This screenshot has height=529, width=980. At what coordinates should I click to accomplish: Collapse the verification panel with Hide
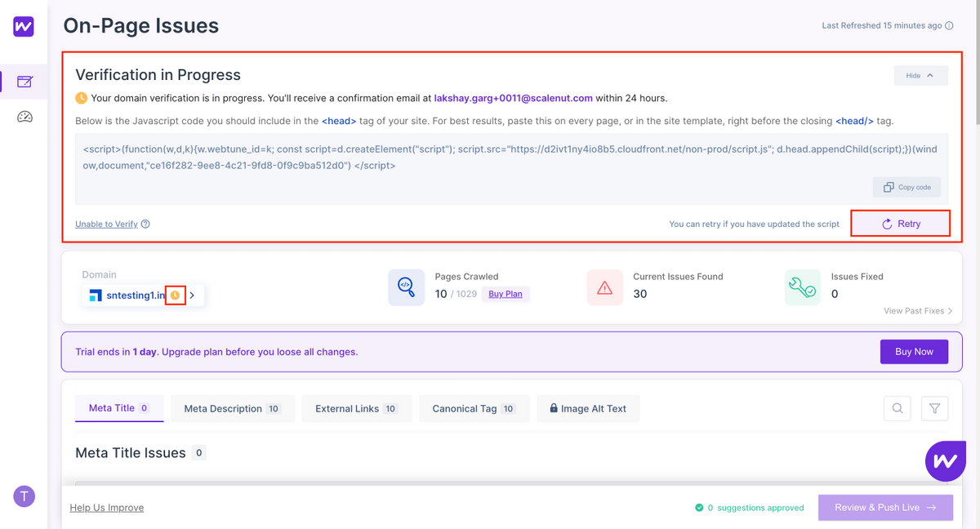(x=921, y=76)
